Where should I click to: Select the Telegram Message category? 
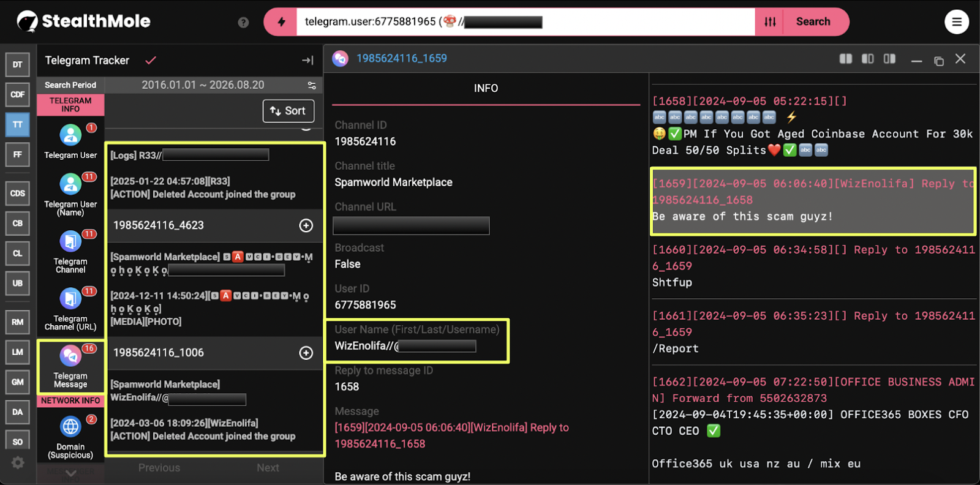click(x=70, y=366)
